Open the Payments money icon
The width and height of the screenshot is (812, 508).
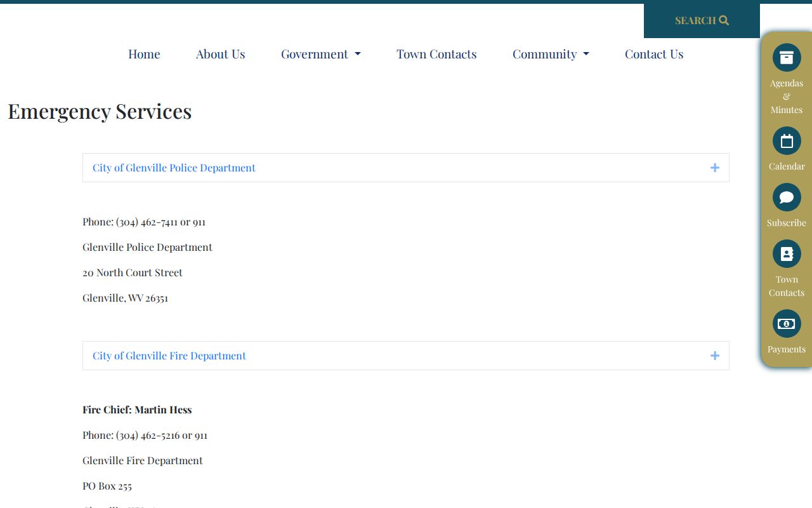(787, 324)
